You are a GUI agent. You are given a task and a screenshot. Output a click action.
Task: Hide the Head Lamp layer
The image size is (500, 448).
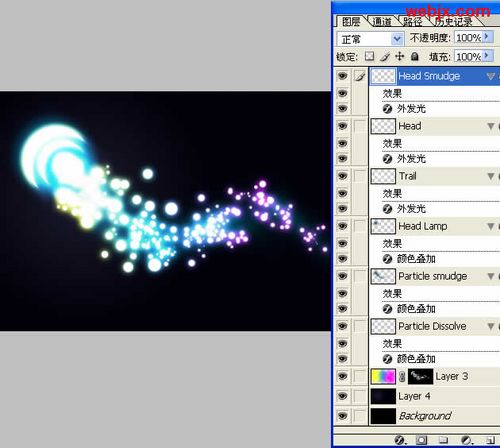click(342, 226)
